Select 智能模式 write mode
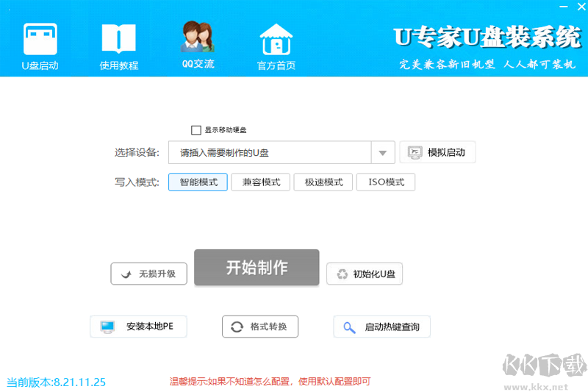This screenshot has width=588, height=392. tap(198, 182)
